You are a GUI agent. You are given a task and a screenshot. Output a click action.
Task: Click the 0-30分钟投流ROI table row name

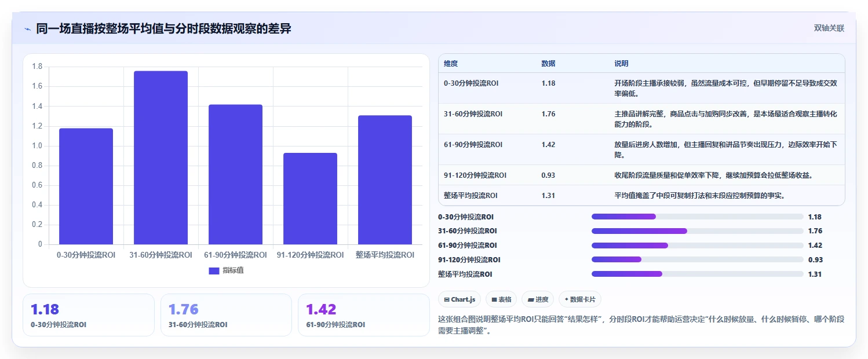click(x=471, y=83)
